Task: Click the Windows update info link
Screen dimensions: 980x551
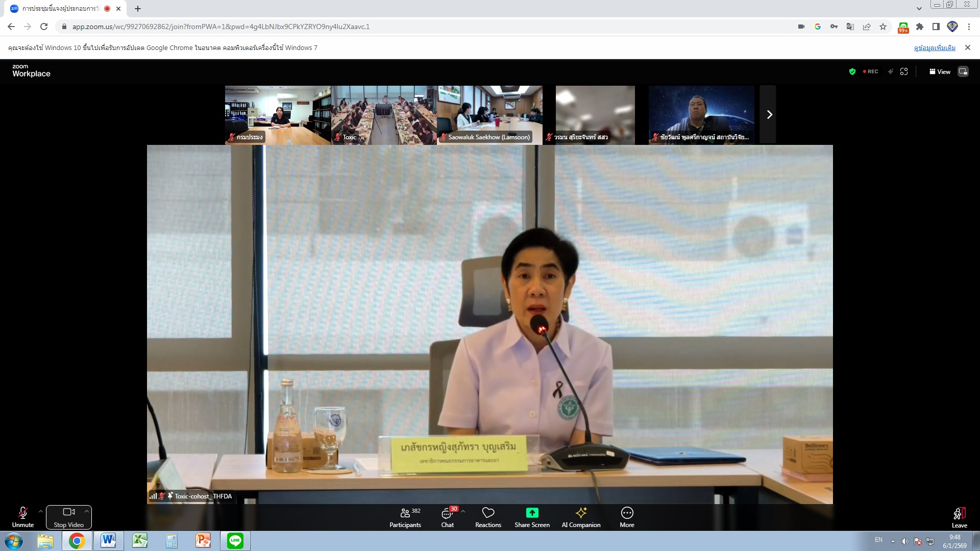Action: [934, 47]
